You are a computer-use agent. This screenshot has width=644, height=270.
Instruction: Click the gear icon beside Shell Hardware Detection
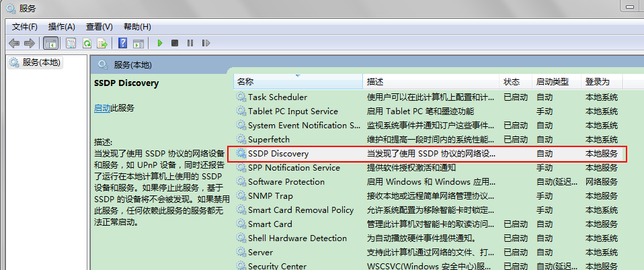tap(241, 238)
